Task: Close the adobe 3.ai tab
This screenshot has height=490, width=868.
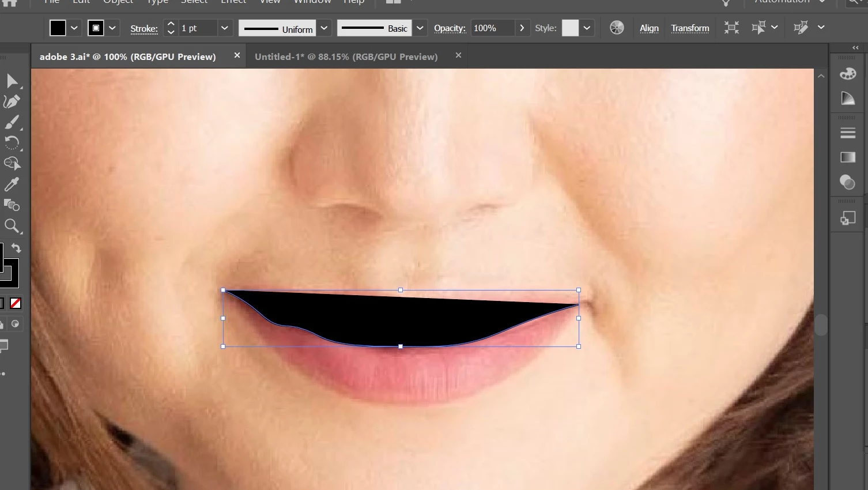Action: click(237, 55)
